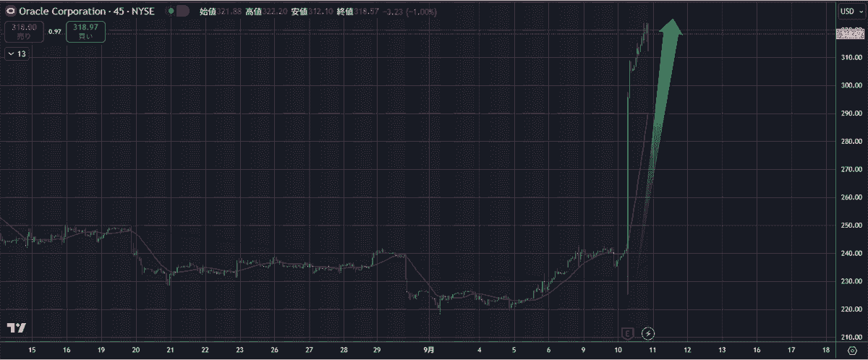Click the 29 date axis label
The image size is (868, 360).
click(x=378, y=349)
